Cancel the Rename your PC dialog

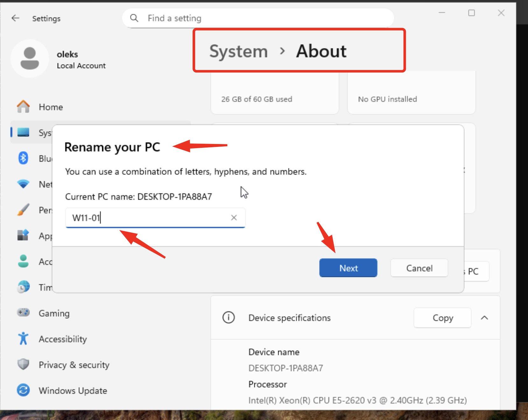coord(419,268)
